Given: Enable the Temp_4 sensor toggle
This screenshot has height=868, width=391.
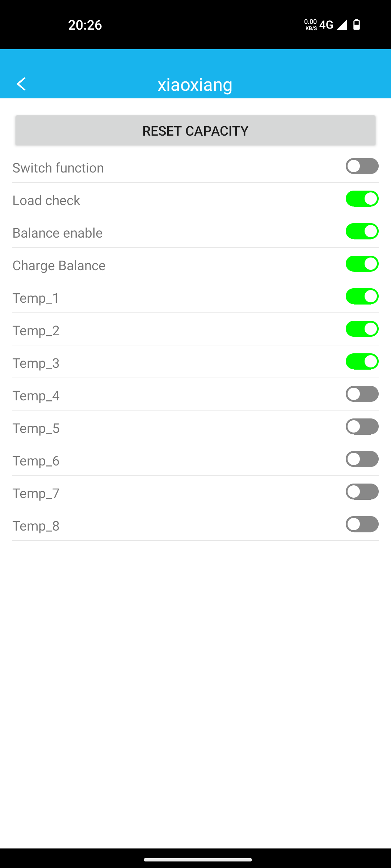Looking at the screenshot, I should pyautogui.click(x=362, y=394).
